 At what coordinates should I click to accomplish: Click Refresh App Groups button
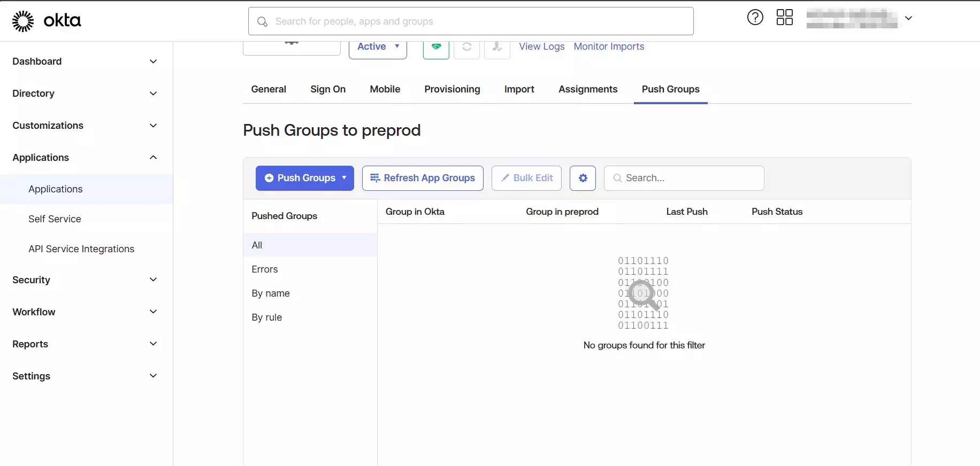[423, 178]
